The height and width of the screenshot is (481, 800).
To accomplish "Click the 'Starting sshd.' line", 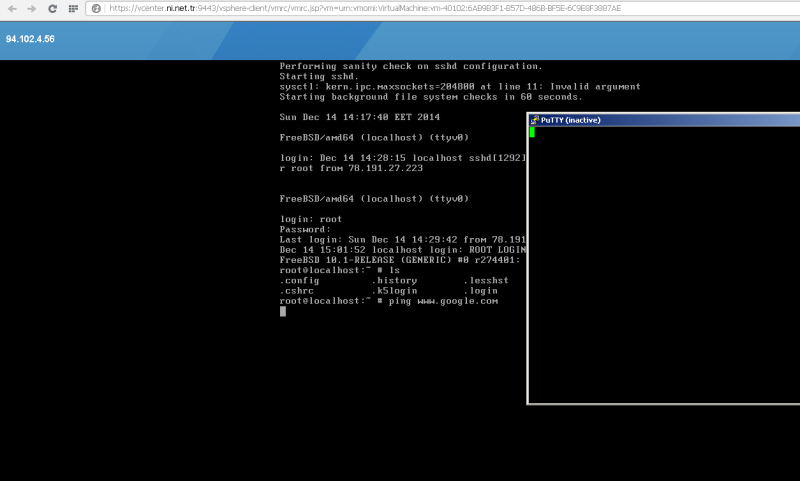I will (x=319, y=77).
